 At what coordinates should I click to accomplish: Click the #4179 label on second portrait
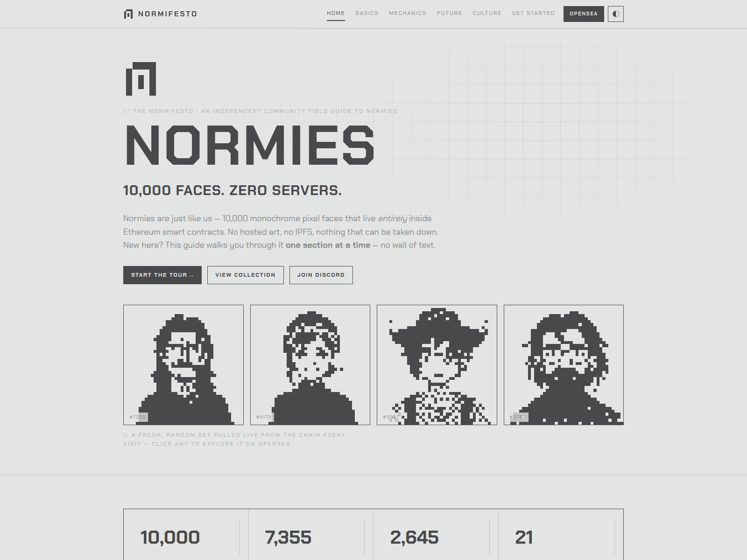[264, 417]
